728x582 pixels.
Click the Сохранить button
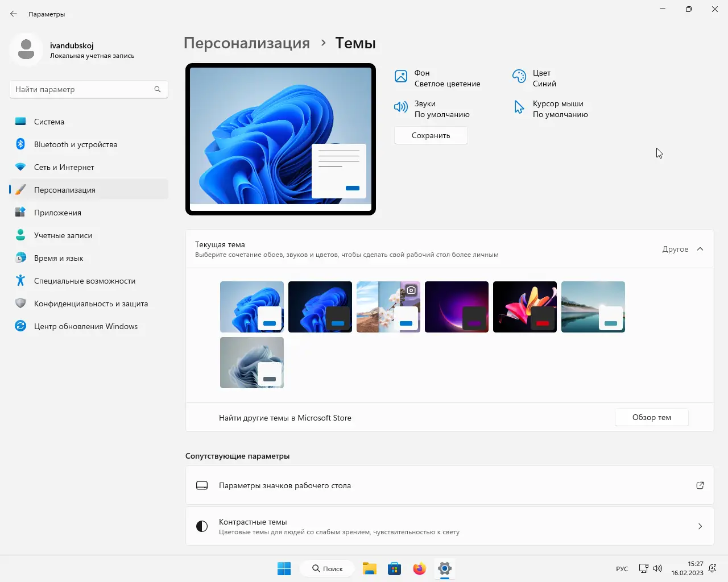(431, 135)
